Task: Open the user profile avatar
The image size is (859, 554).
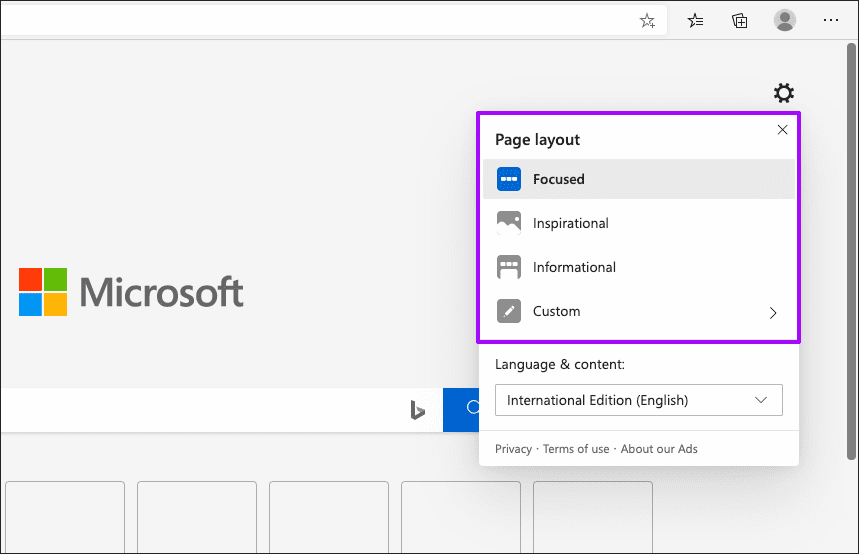Action: 784,20
